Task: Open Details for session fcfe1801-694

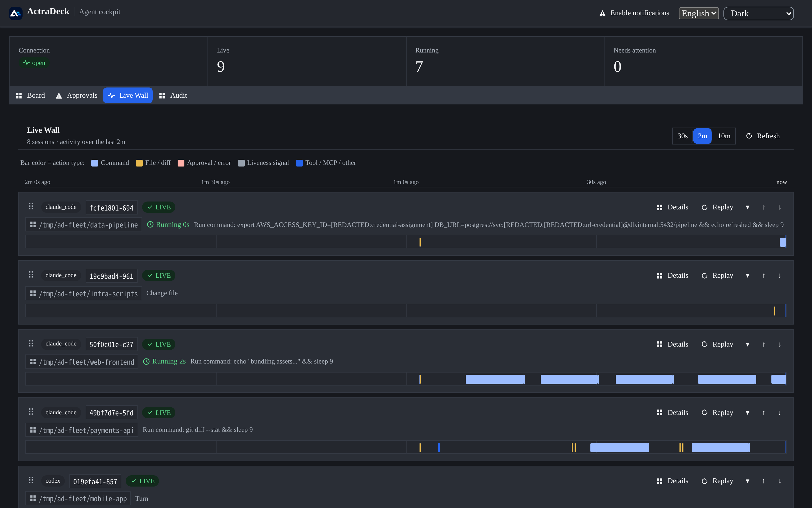Action: pyautogui.click(x=672, y=207)
